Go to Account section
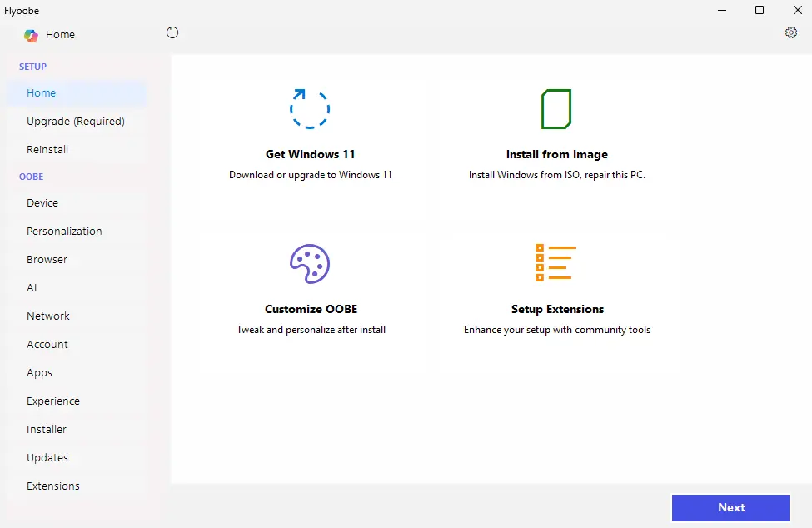Viewport: 812px width, 528px height. [77, 344]
